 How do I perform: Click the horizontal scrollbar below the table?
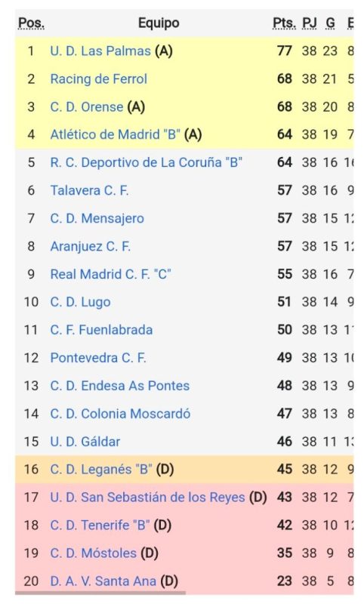[x=100, y=593]
